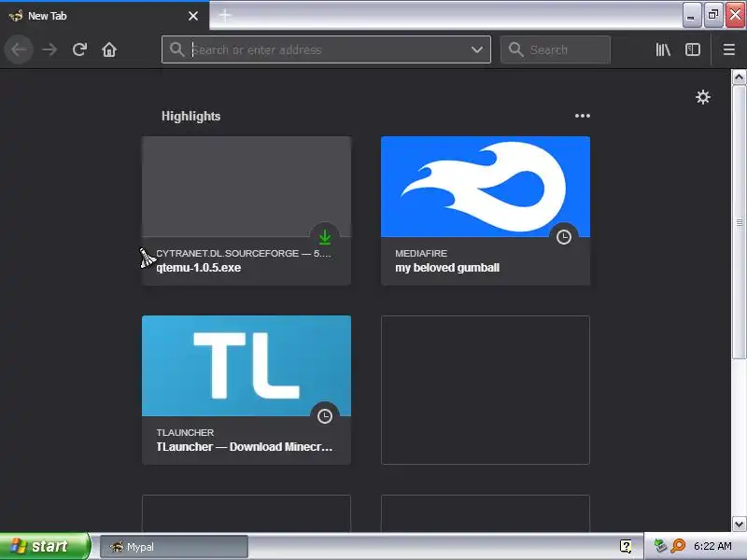This screenshot has width=747, height=560.
Task: Open new tab preferences gear icon
Action: [x=703, y=97]
